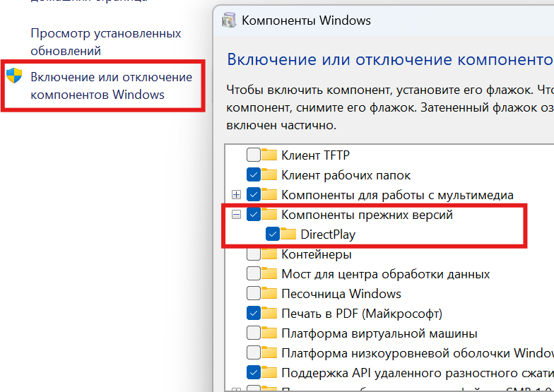
Task: Uncheck Клиент рабочих папок checkbox
Action: tap(253, 175)
